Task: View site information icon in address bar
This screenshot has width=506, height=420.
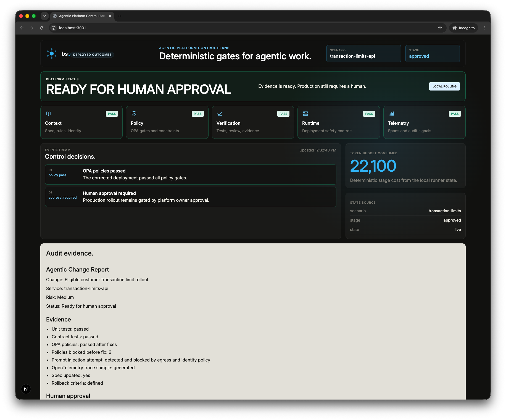Action: (x=54, y=28)
